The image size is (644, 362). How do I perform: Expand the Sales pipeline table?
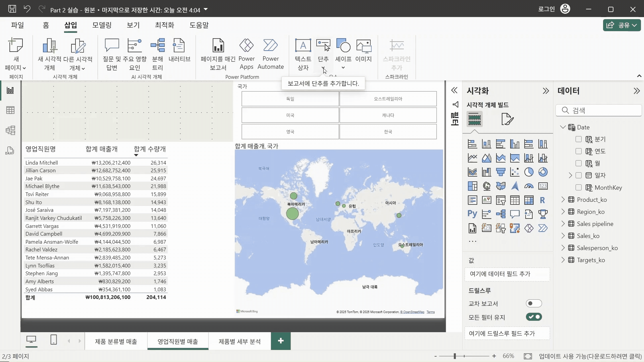tap(563, 224)
